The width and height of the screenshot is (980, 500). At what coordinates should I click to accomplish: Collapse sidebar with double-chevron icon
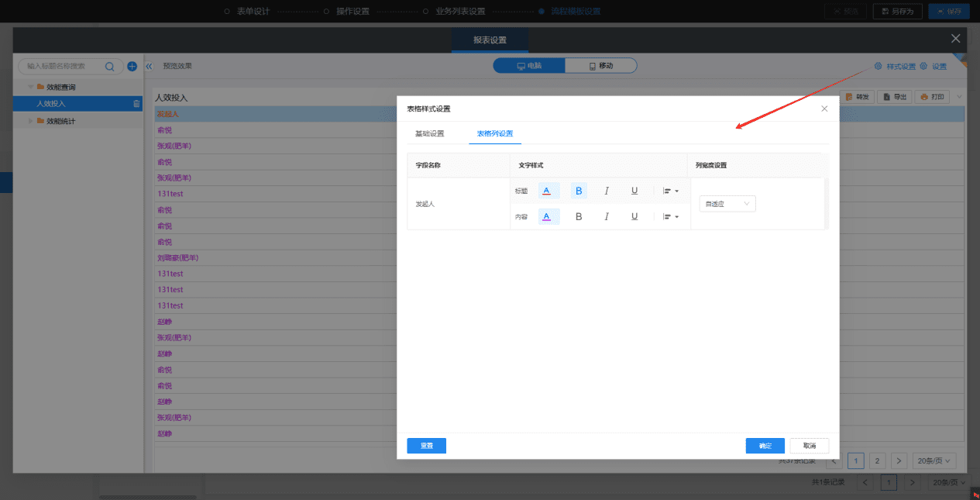pyautogui.click(x=149, y=67)
